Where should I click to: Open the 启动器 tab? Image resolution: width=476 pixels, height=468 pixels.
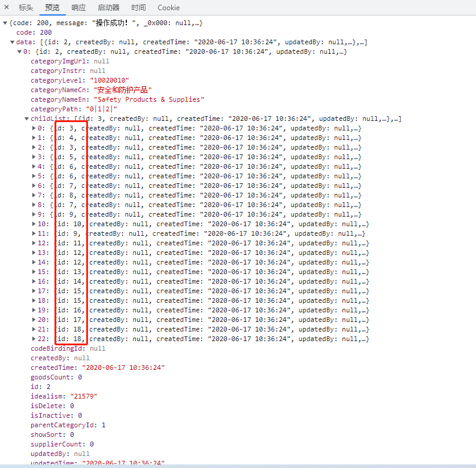[x=109, y=8]
